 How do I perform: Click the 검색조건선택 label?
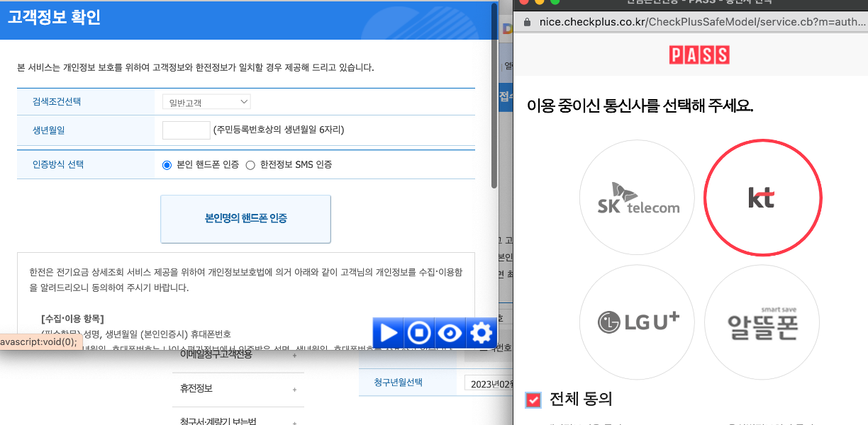pos(57,102)
